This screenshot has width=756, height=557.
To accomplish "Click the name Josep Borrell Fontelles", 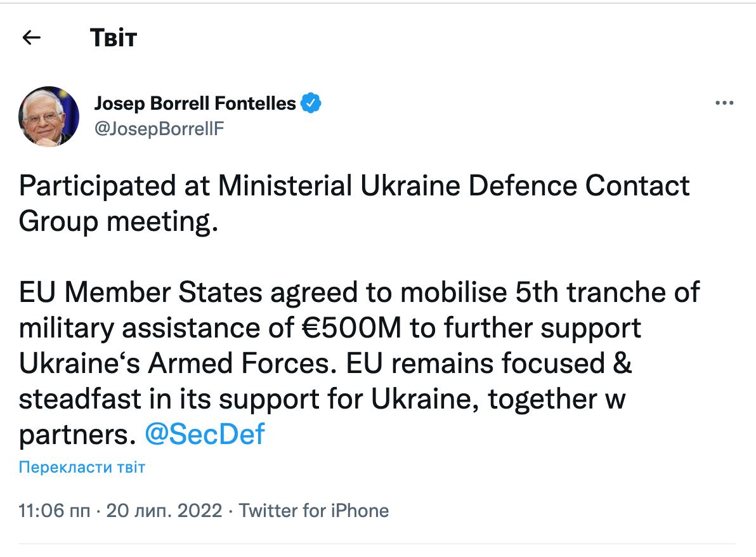I will coord(195,103).
